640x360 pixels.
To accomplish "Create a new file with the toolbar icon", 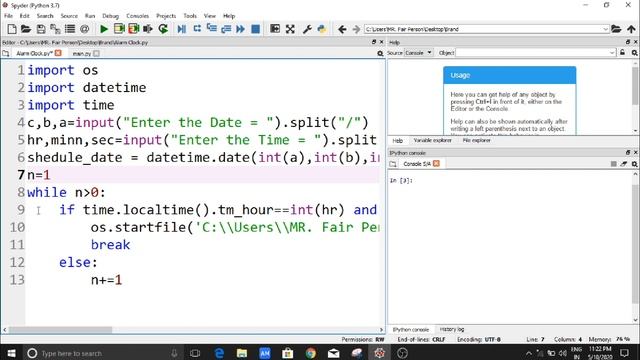I will tap(12, 29).
